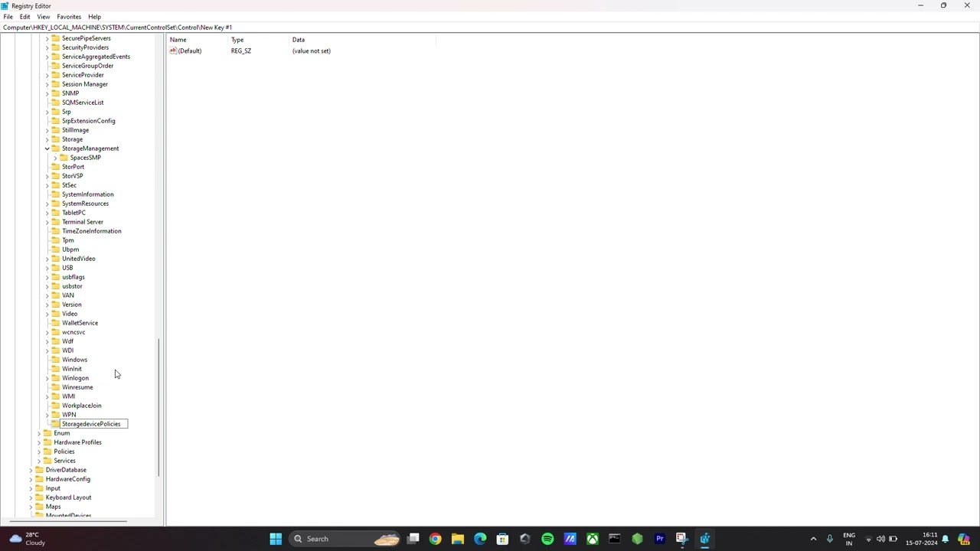Click the registry path address bar
The width and height of the screenshot is (980, 551).
click(490, 27)
